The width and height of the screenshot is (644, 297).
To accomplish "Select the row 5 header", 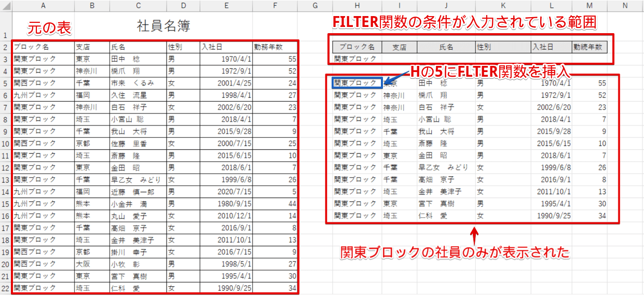I will pyautogui.click(x=5, y=83).
